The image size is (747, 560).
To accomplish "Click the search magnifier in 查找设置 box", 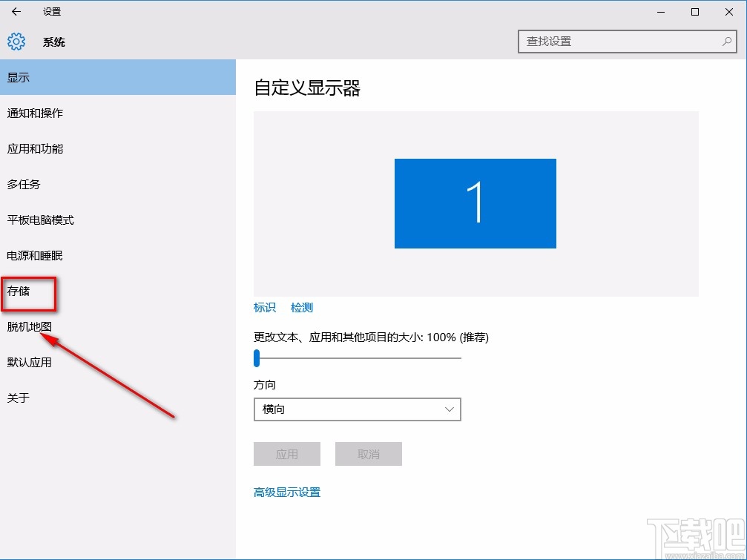I will click(x=728, y=42).
